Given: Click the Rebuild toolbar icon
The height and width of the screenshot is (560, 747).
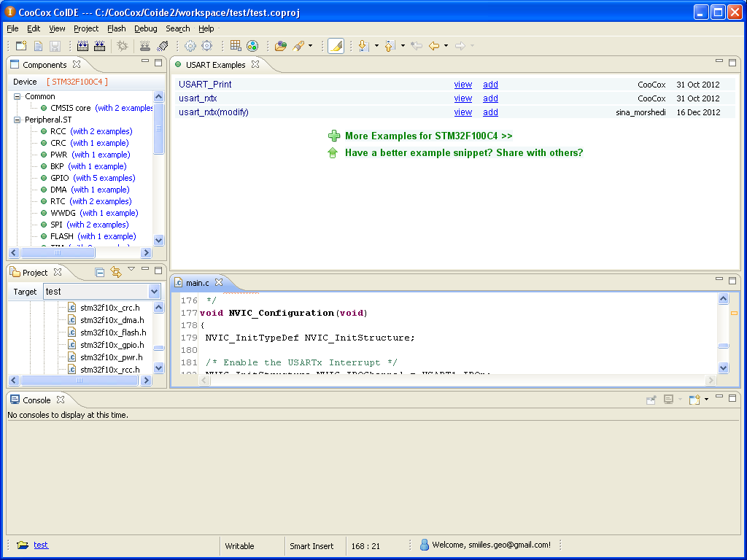Looking at the screenshot, I should pyautogui.click(x=99, y=46).
